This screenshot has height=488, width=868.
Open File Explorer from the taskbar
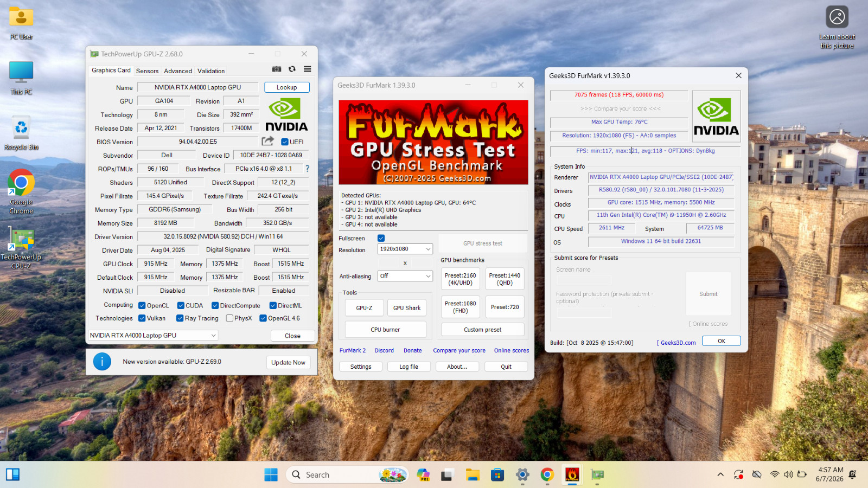coord(473,475)
